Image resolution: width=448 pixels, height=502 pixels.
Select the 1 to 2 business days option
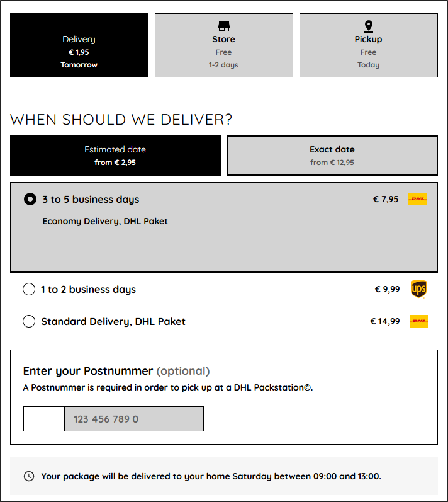[x=29, y=289]
